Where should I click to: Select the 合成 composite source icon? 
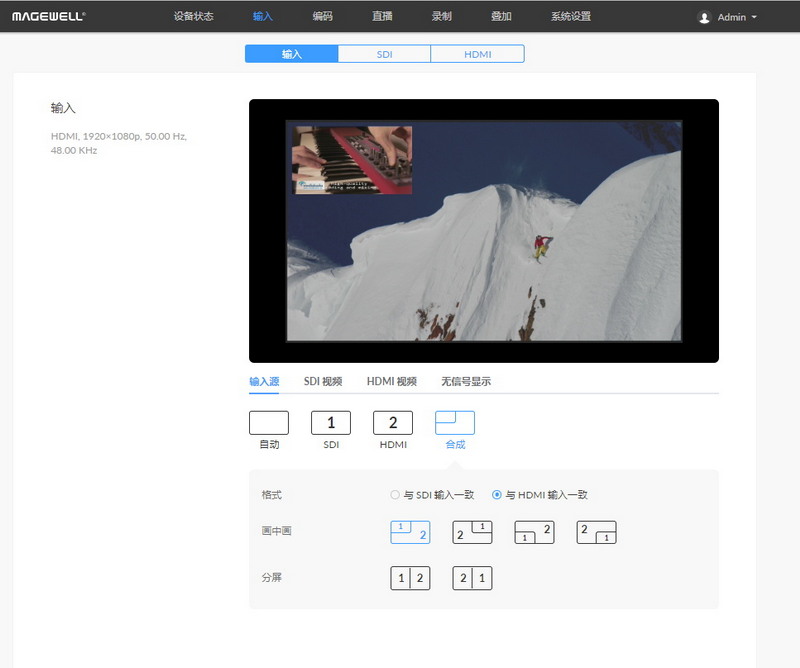pos(455,423)
